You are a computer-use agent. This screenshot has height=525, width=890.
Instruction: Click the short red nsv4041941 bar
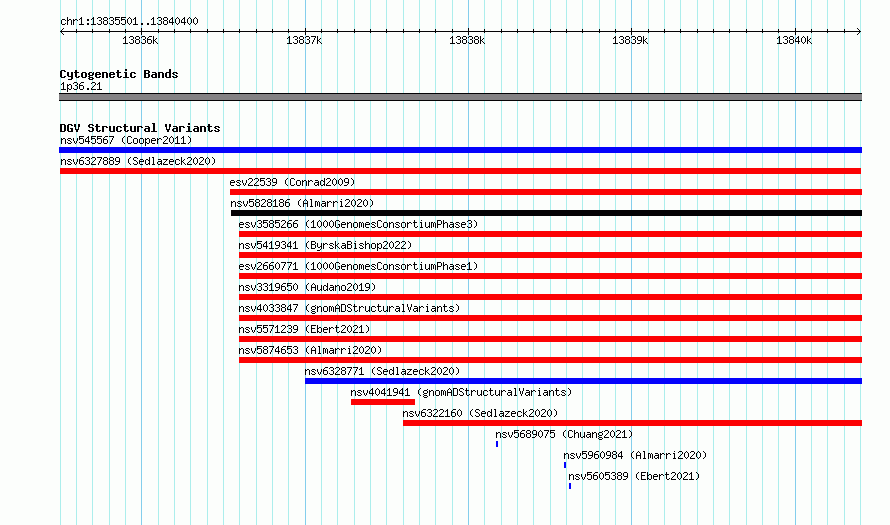[x=383, y=402]
